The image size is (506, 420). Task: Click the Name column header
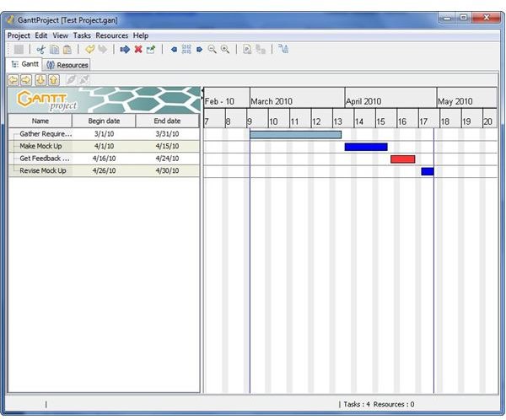pos(40,121)
